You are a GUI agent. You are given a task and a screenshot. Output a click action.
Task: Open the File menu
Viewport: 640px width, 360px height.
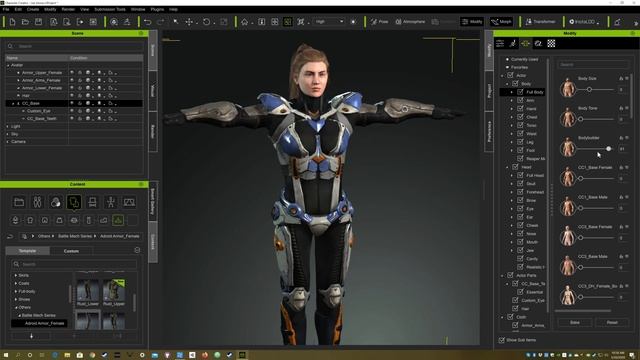coord(6,9)
